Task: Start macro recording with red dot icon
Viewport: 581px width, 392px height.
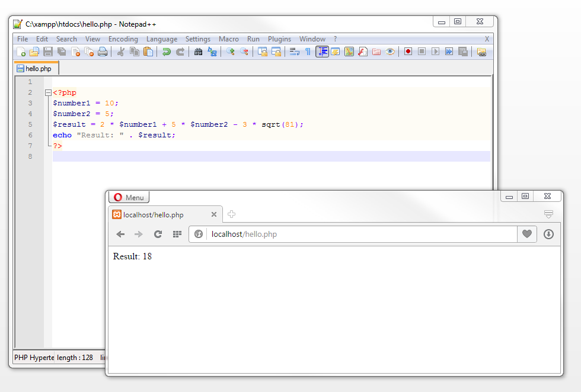Action: [408, 52]
